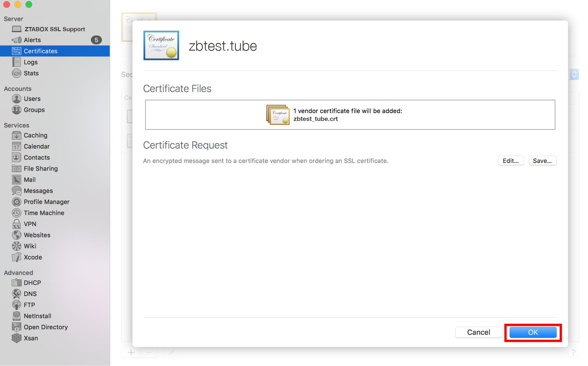The height and width of the screenshot is (366, 588).
Task: Click the OK button
Action: (533, 332)
